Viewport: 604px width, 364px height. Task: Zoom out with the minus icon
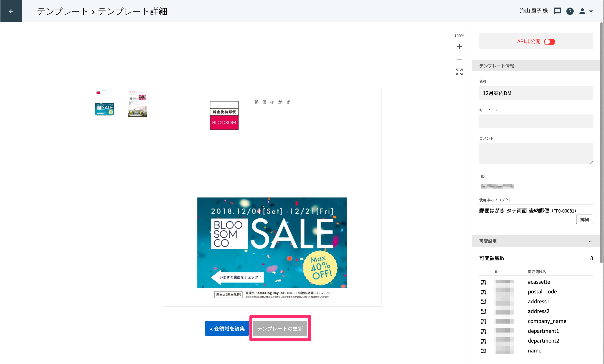(459, 59)
